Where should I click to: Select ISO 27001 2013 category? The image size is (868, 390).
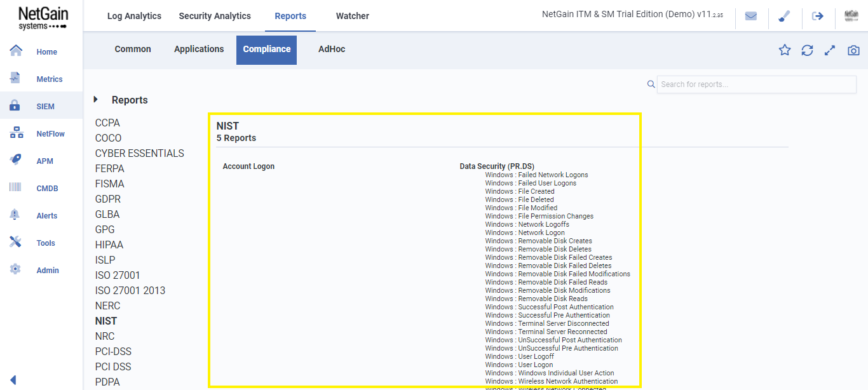pos(130,290)
